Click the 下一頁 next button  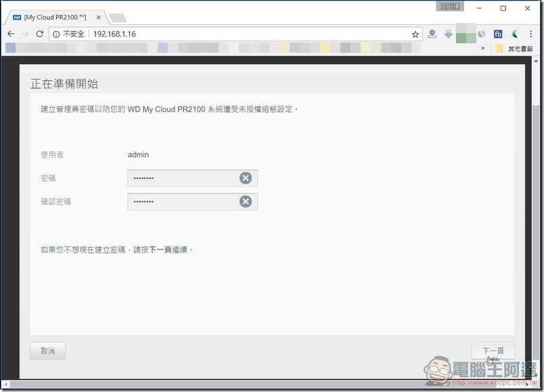[x=493, y=351]
